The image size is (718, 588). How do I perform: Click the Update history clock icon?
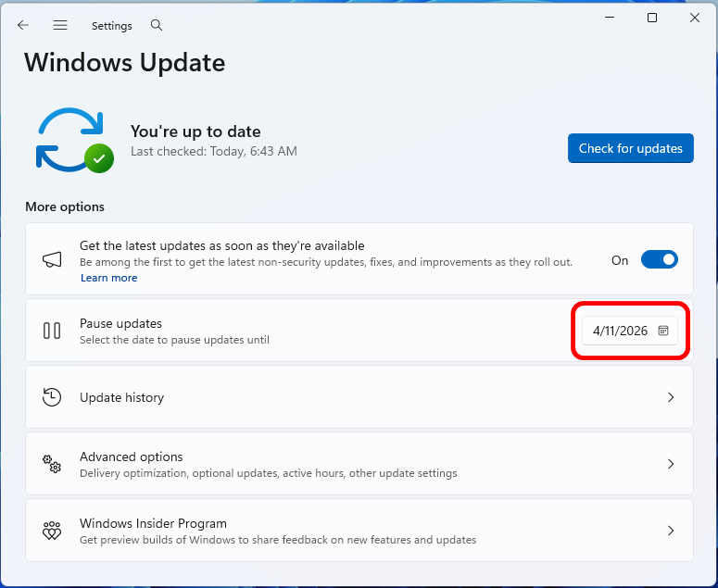coord(52,397)
